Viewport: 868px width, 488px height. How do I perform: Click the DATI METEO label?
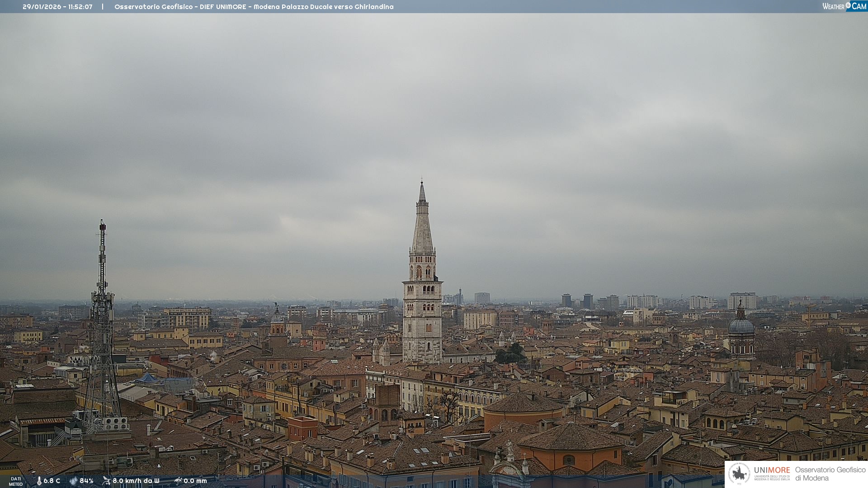(16, 481)
